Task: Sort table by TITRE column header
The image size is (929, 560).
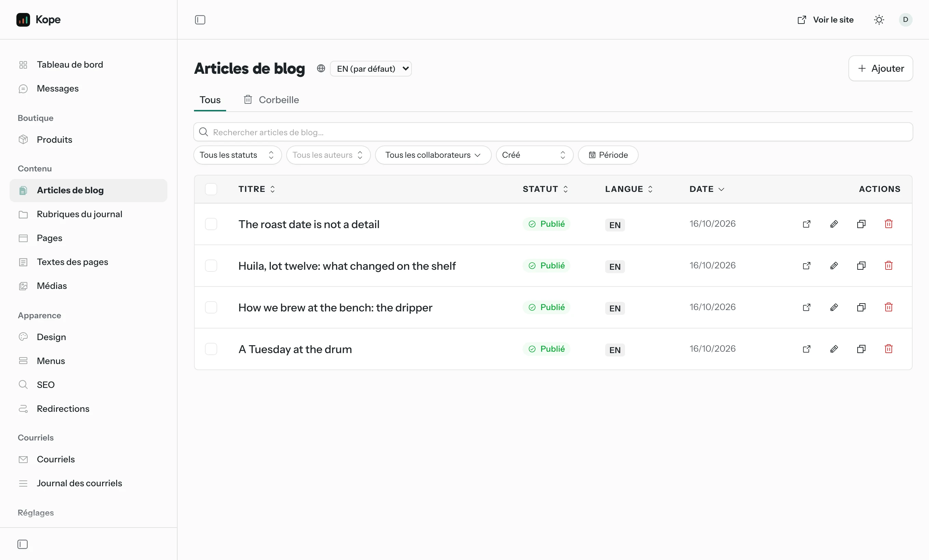Action: pyautogui.click(x=257, y=189)
